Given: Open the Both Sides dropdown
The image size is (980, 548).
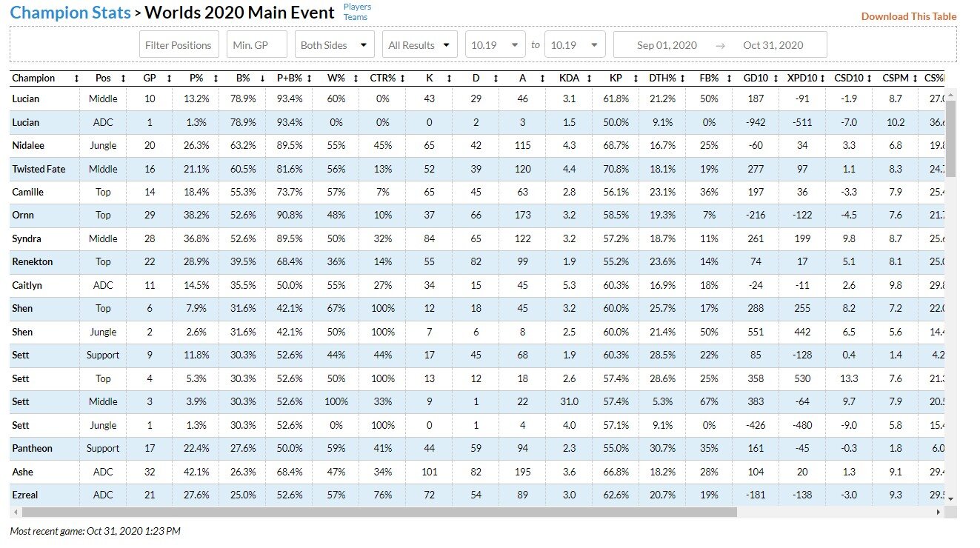Looking at the screenshot, I should pyautogui.click(x=334, y=45).
